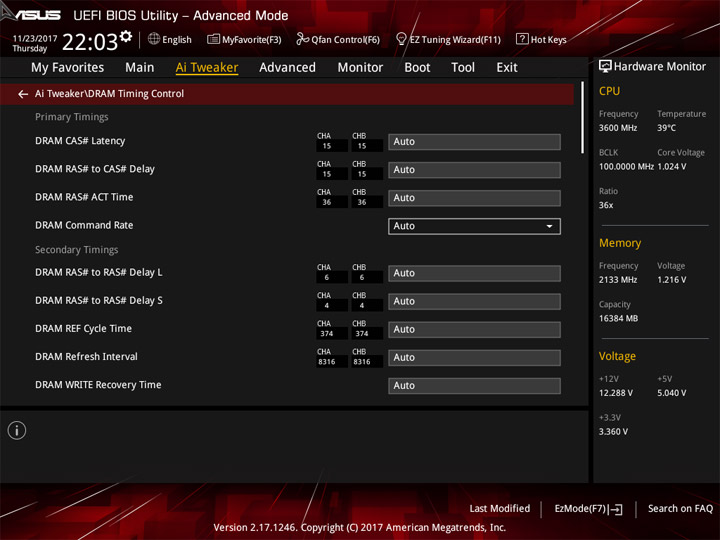Click the DRAM RAS# to CAS# Delay field
The height and width of the screenshot is (540, 720).
tap(474, 170)
